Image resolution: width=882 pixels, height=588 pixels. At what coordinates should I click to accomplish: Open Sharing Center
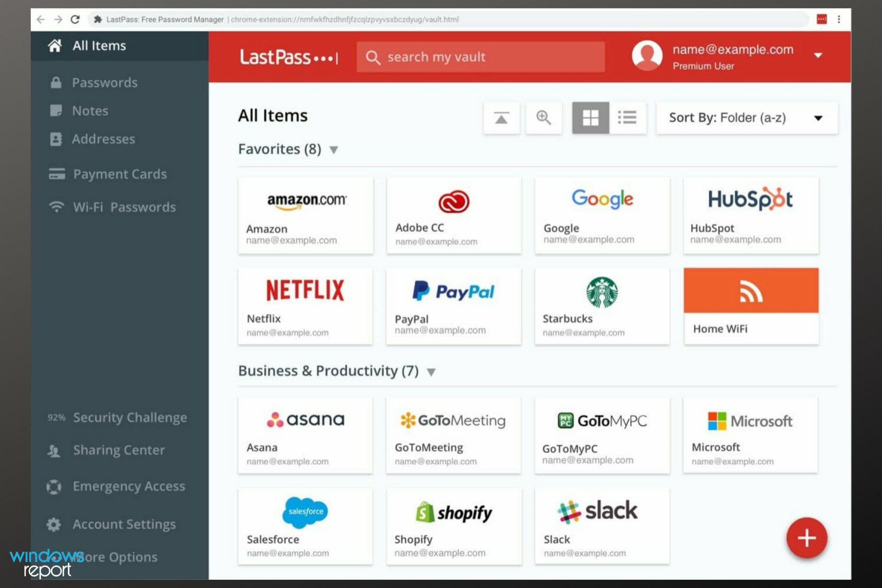(x=119, y=450)
